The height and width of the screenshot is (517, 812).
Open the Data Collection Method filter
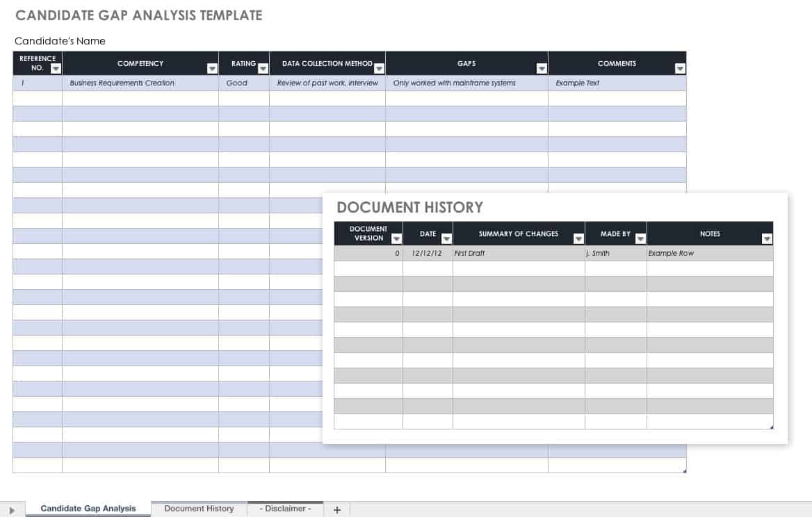click(x=379, y=69)
